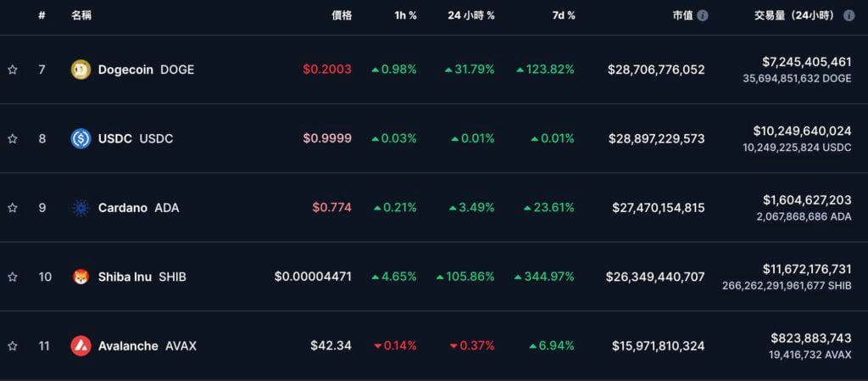Sort by the 7d % column header
Image resolution: width=868 pixels, height=381 pixels.
coord(563,15)
